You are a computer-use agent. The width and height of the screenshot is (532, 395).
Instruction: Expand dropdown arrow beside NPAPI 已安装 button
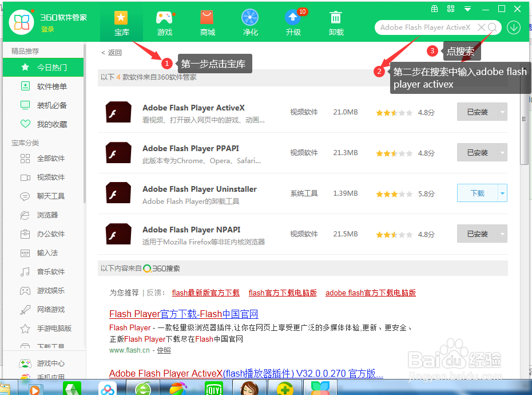tap(502, 234)
